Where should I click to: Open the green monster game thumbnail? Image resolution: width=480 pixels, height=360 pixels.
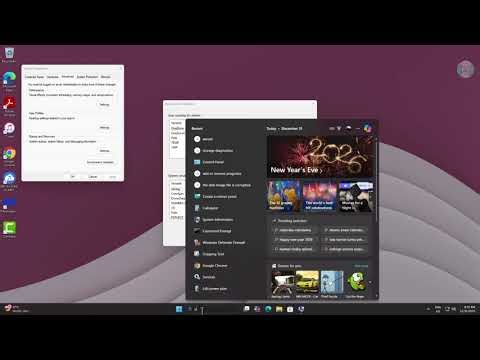[x=356, y=283]
